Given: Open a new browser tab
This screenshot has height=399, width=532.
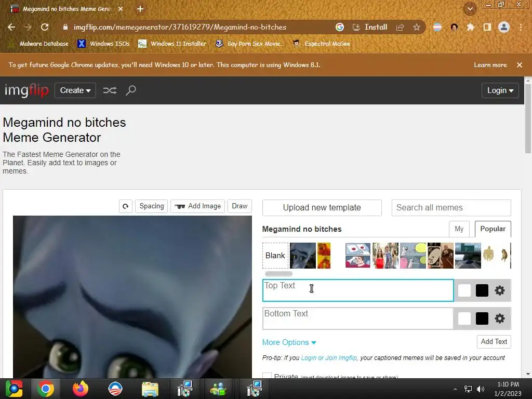Looking at the screenshot, I should pos(140,9).
